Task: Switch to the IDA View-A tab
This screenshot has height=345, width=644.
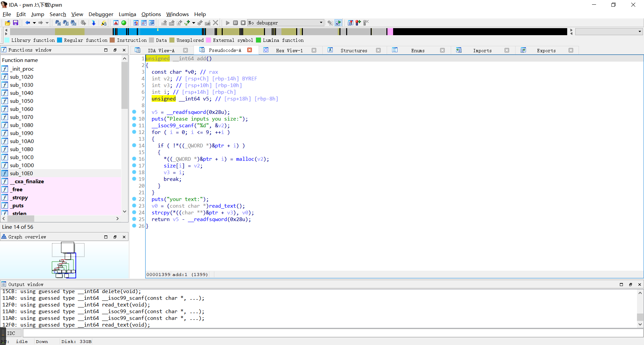Action: coord(161,50)
